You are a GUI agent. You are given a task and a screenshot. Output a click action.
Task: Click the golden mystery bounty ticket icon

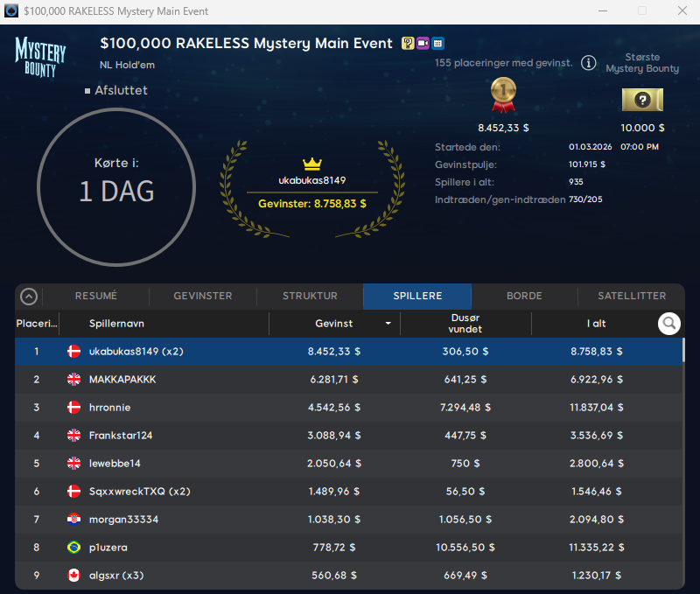click(x=642, y=100)
